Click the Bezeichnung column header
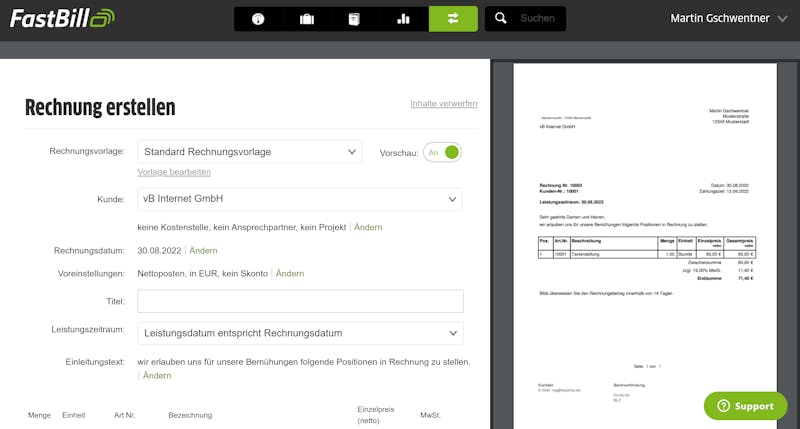 [x=190, y=415]
